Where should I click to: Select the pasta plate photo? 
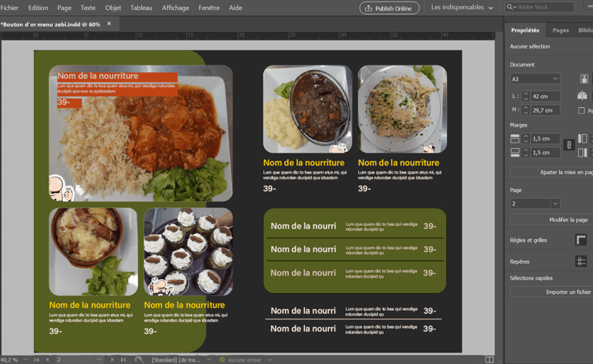[x=402, y=109]
